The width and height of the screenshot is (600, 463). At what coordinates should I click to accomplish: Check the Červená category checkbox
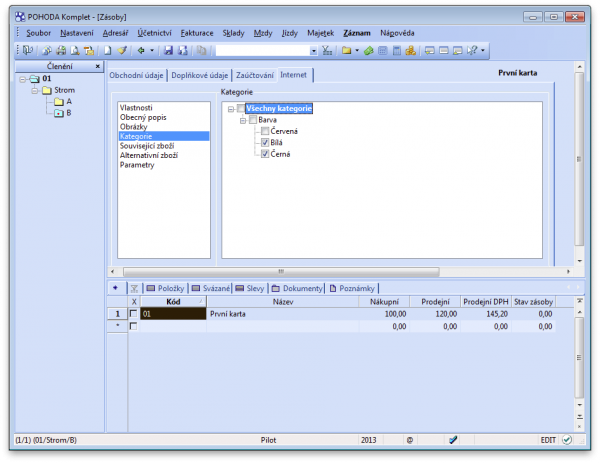coord(265,131)
